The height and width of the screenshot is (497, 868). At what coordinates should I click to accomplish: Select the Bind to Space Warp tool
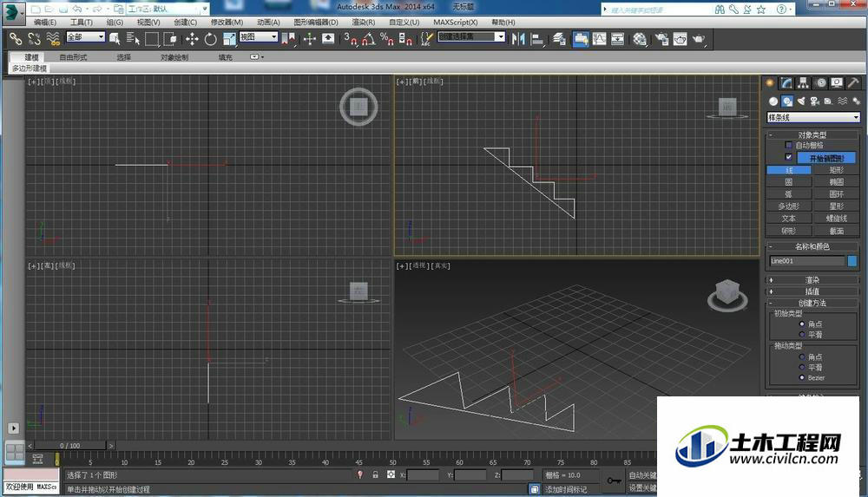pos(53,39)
